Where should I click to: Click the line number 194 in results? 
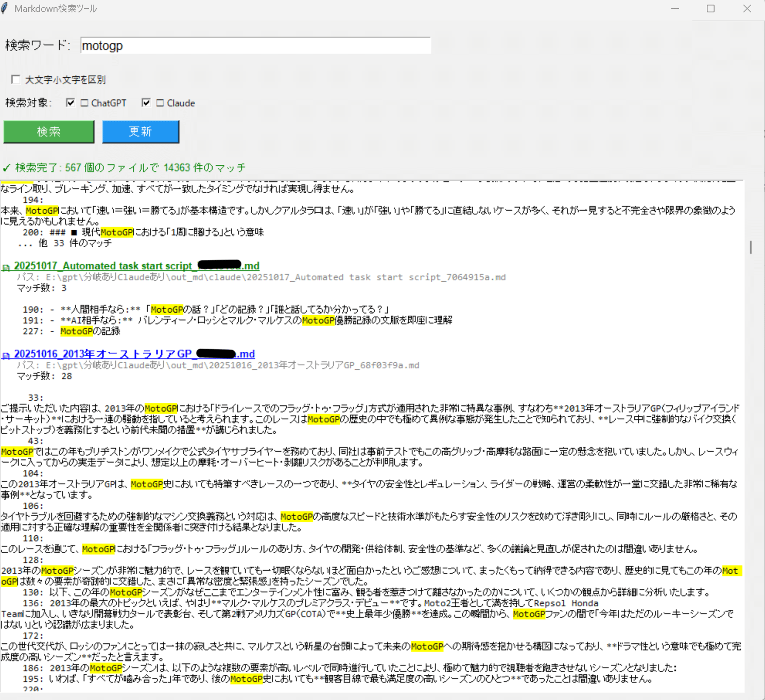(33, 200)
